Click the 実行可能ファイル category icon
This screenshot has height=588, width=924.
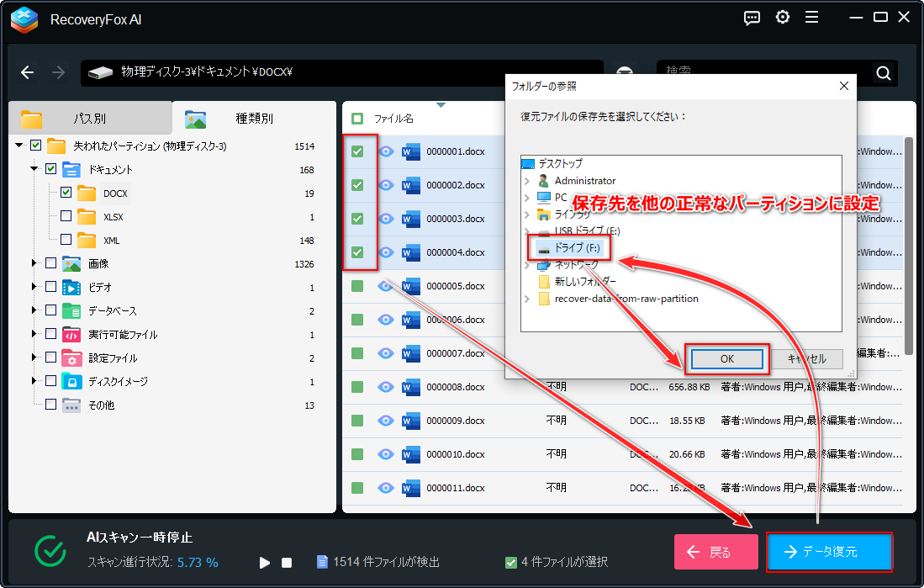pos(71,335)
